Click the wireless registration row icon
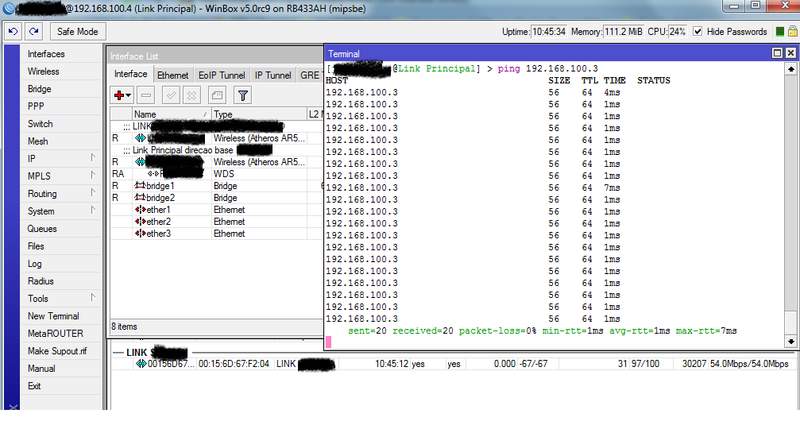 point(141,364)
